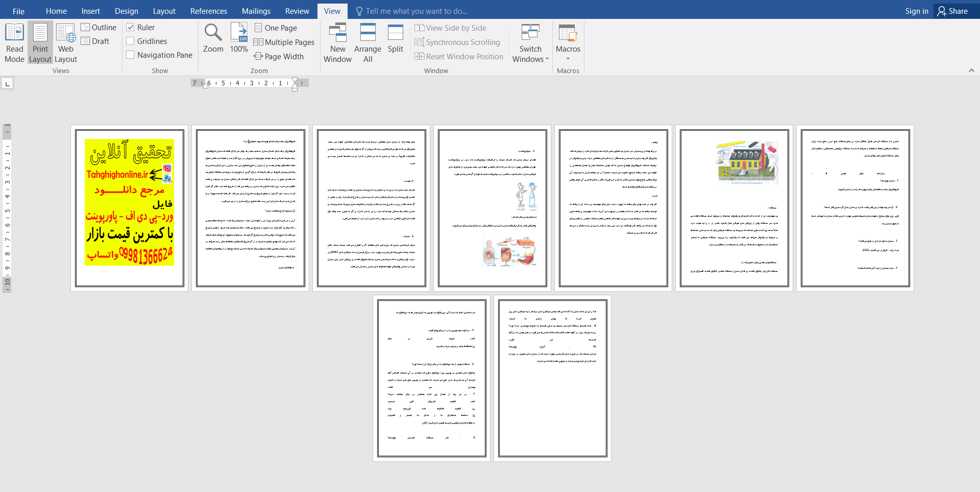Switch to Read Mode view

click(14, 43)
